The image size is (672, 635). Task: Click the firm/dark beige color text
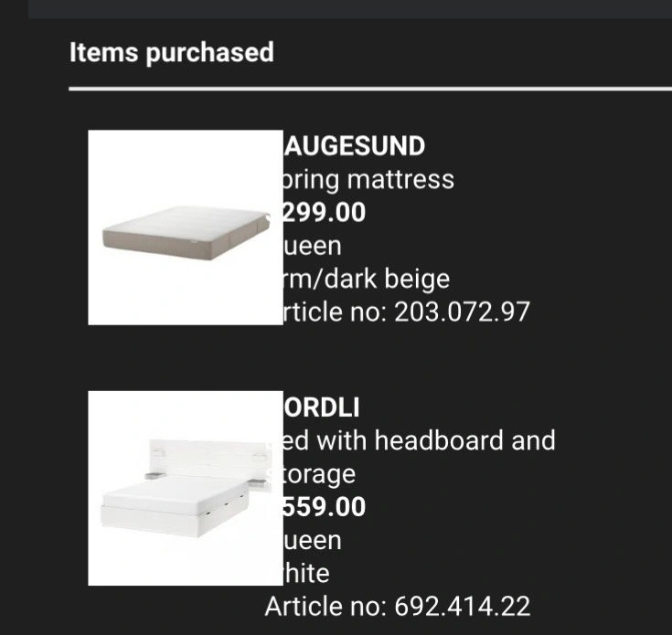[366, 279]
